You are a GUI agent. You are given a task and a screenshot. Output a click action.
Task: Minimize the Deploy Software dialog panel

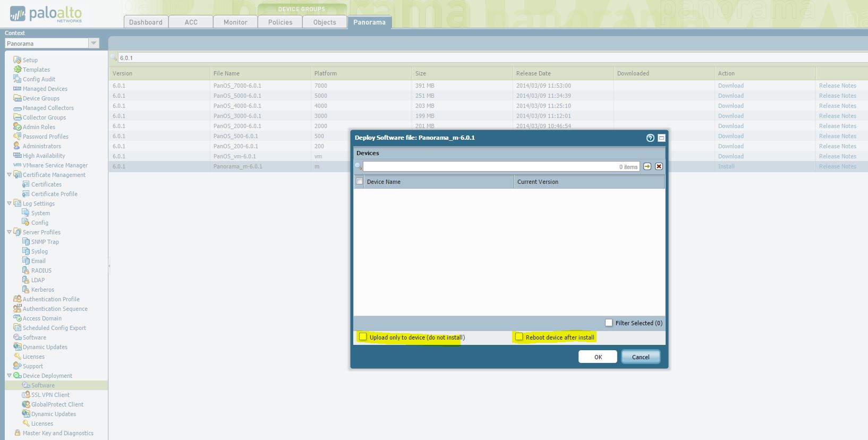coord(661,138)
